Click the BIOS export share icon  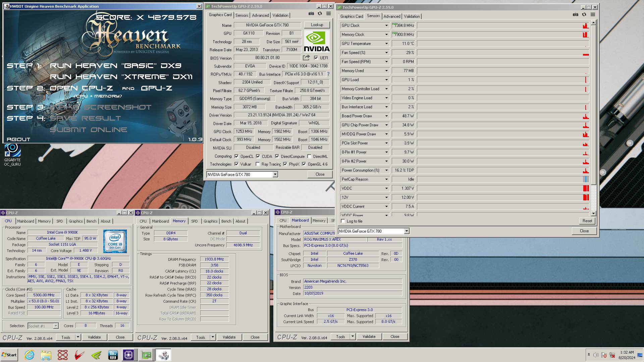click(306, 58)
